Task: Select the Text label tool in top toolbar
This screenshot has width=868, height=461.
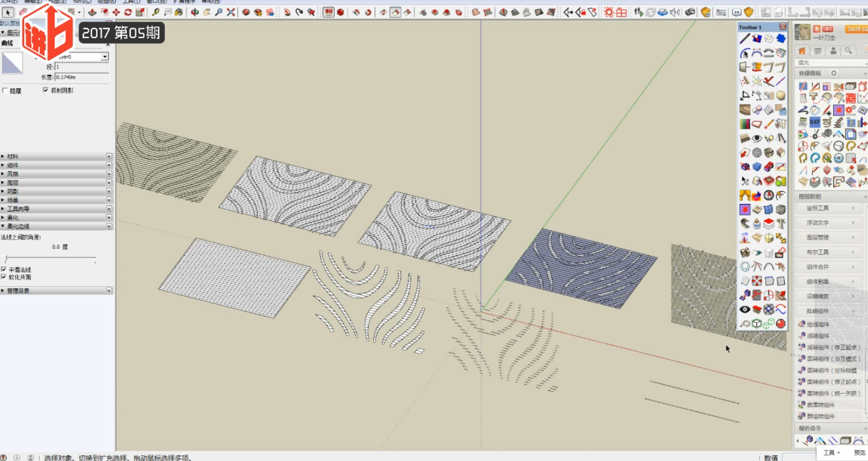Action: (167, 12)
